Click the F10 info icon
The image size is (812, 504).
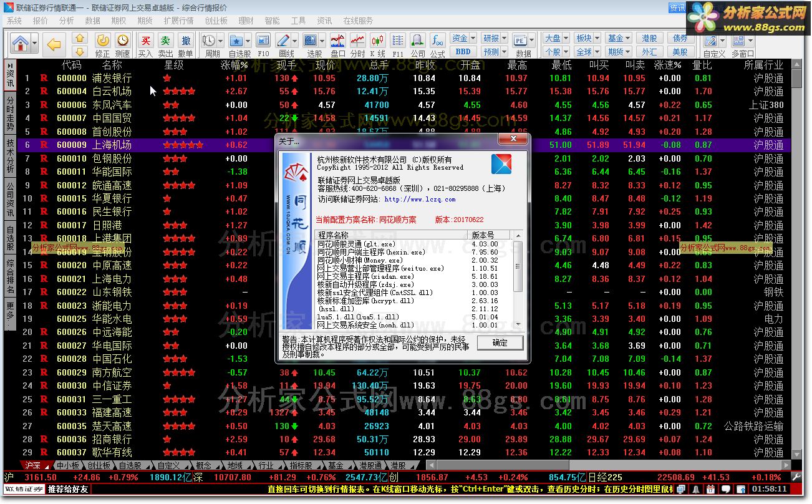pyautogui.click(x=263, y=40)
